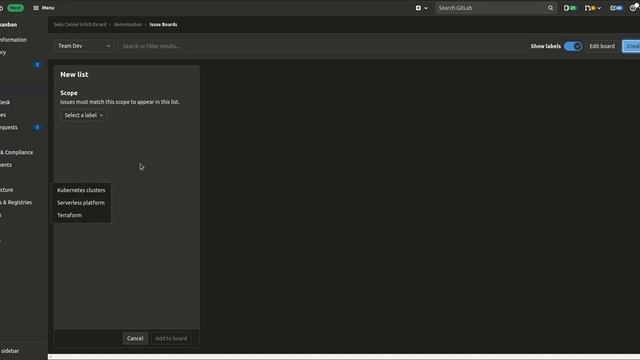Click the blue badge beside Requests
Screen dimensions: 640x360
tap(37, 127)
